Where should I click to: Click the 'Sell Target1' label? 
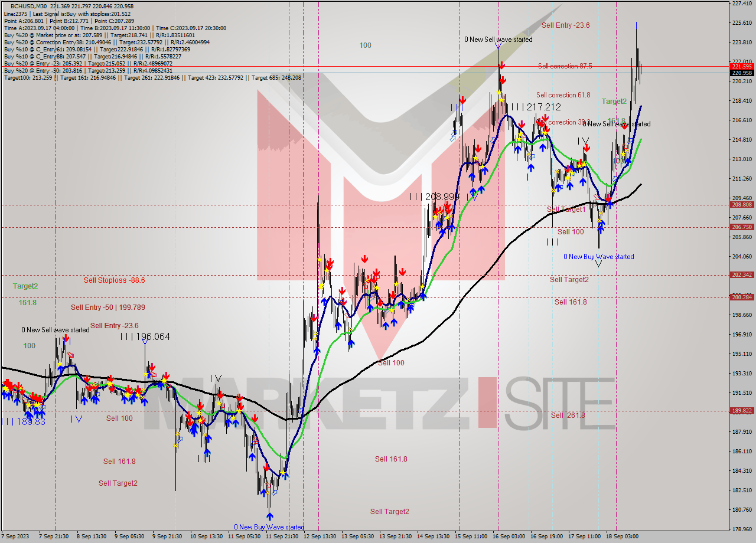[566, 210]
